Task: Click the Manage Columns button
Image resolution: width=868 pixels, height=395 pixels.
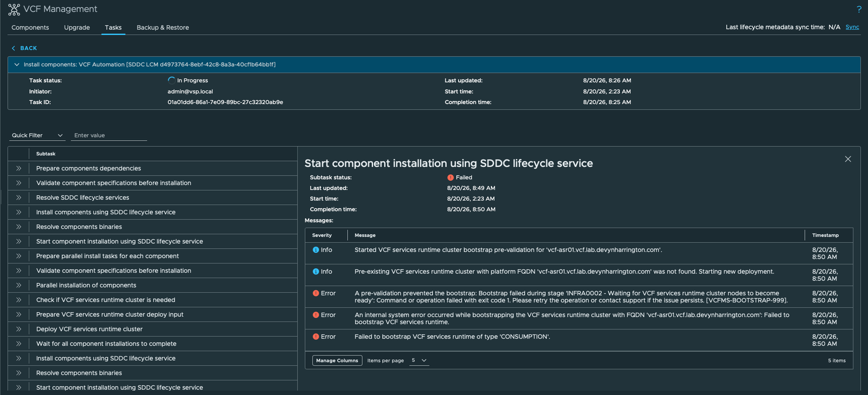Action: pyautogui.click(x=337, y=360)
